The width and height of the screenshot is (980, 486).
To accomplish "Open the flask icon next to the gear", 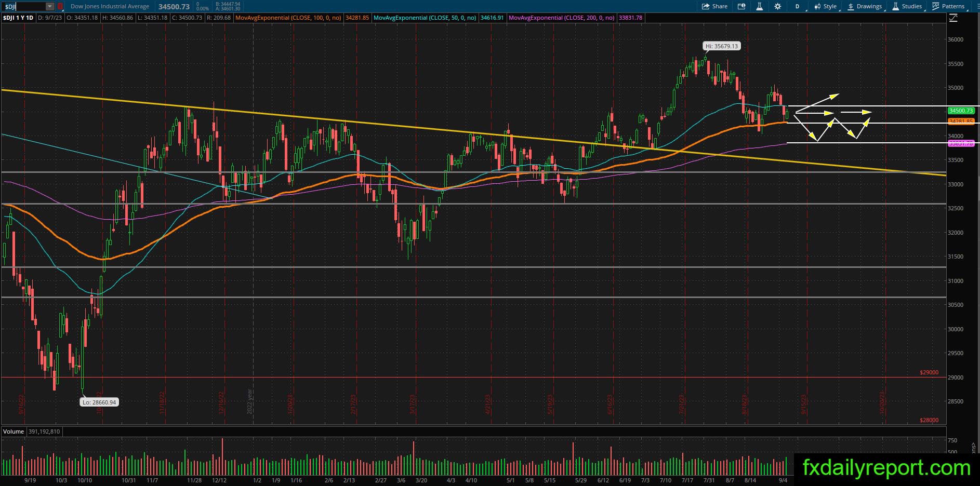I will click(759, 6).
